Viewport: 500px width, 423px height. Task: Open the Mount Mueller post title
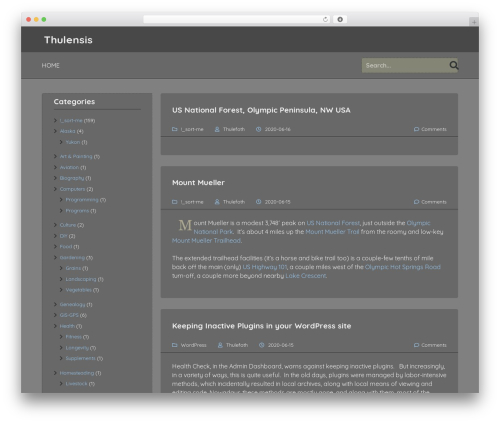[198, 183]
